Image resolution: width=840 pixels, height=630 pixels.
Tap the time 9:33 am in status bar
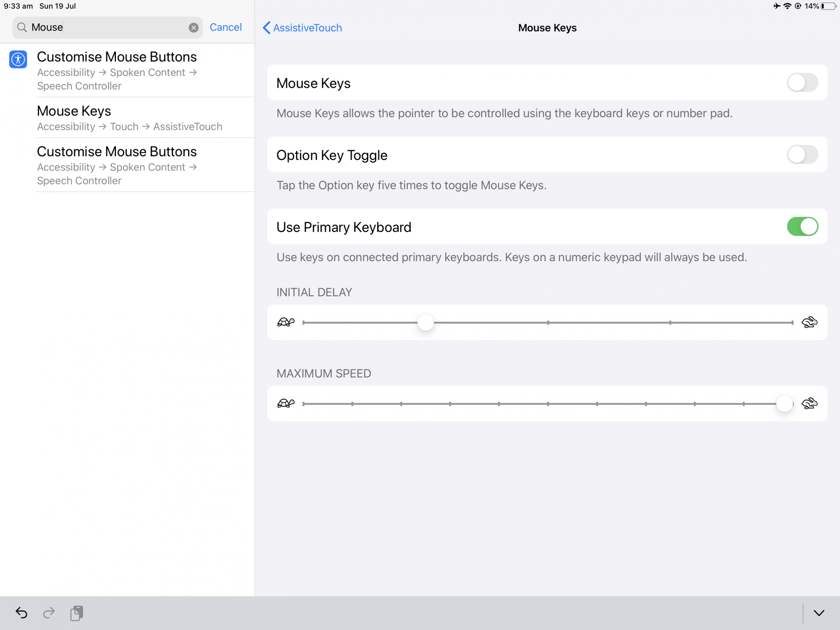(x=18, y=6)
